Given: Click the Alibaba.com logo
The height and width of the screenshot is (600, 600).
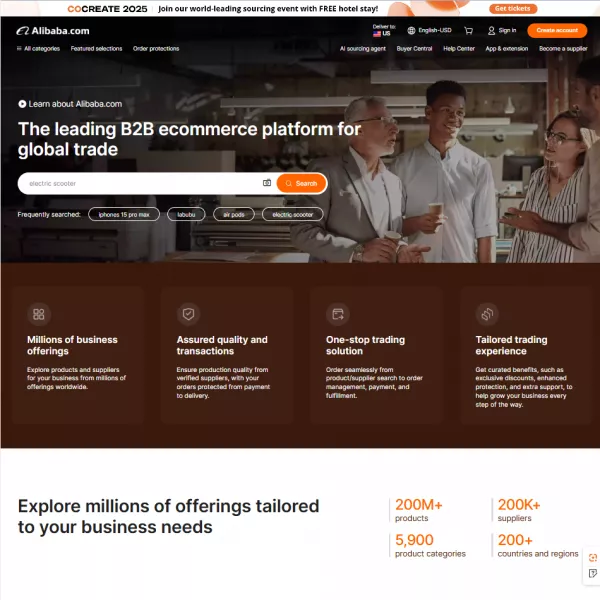Looking at the screenshot, I should click(x=53, y=31).
